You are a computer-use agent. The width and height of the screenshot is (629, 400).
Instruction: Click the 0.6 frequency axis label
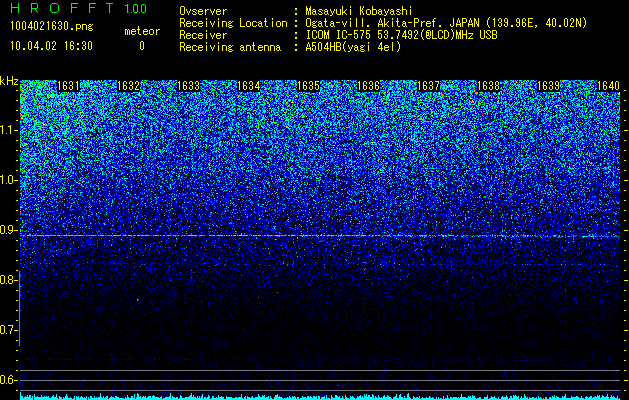pos(9,380)
